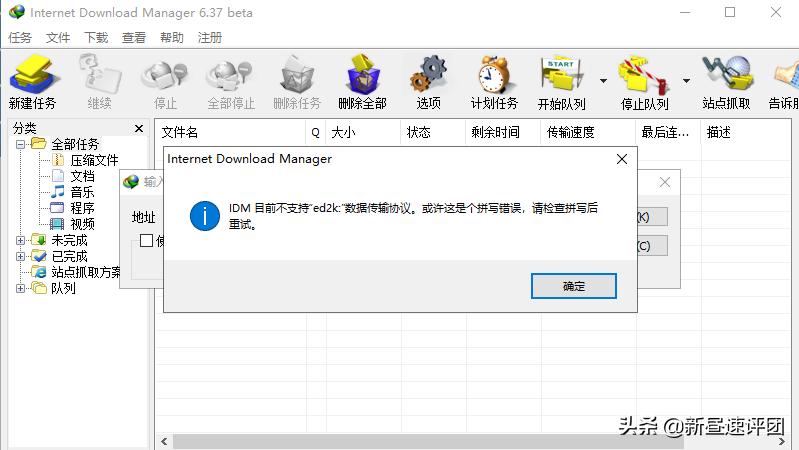Screen dimensions: 799x450
Task: Click the IDM icon of 输入 dialog behind
Action: (x=131, y=181)
